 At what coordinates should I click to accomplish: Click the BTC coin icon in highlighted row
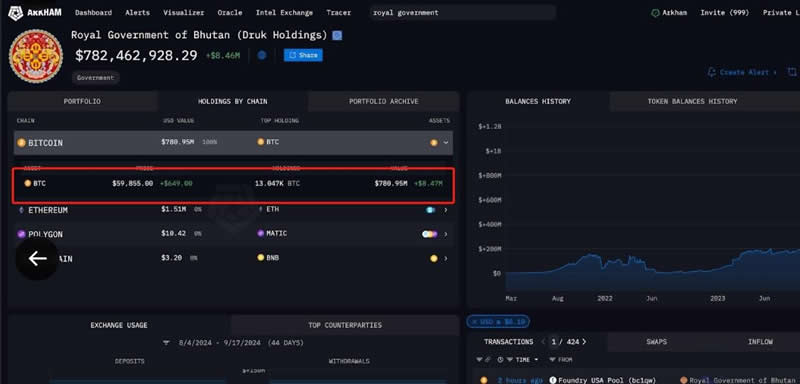[28, 183]
